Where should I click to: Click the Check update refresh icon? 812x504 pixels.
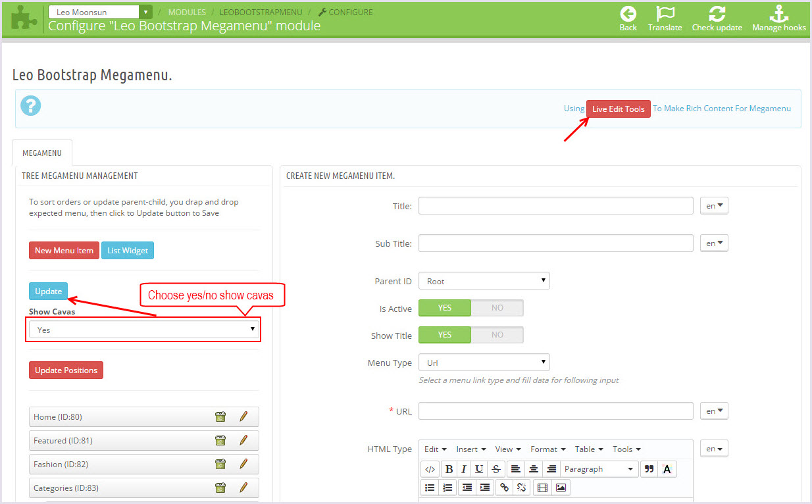(717, 14)
